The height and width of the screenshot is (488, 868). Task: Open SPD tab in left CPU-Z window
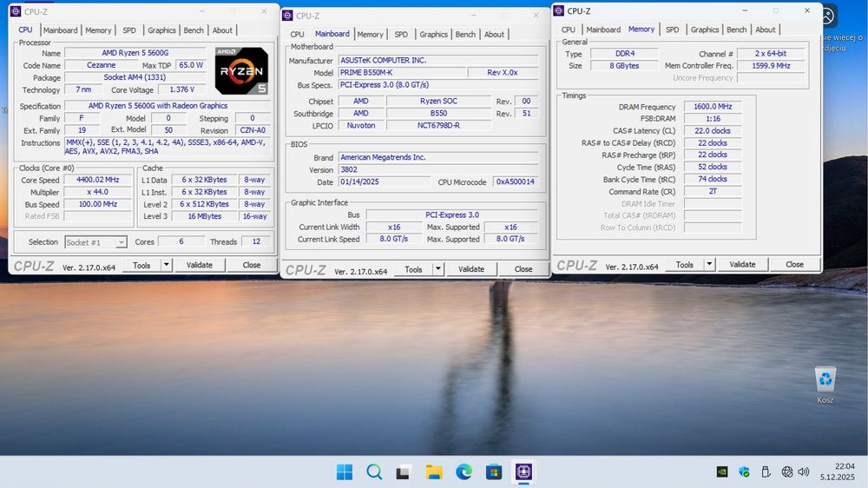click(129, 30)
